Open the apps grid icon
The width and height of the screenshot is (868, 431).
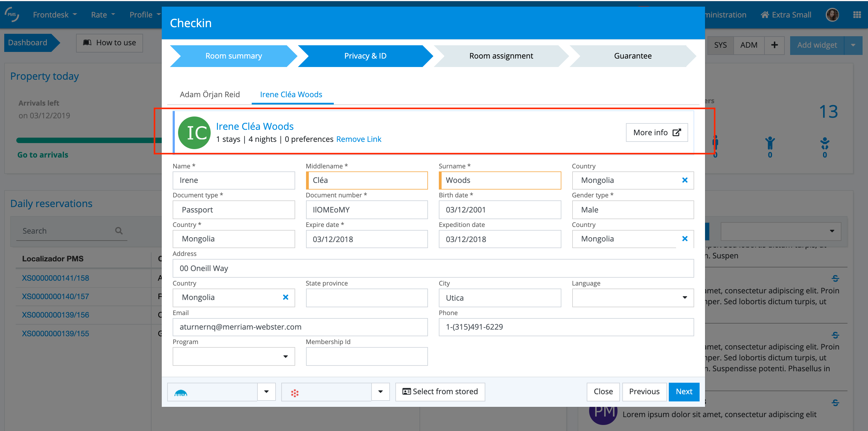857,15
